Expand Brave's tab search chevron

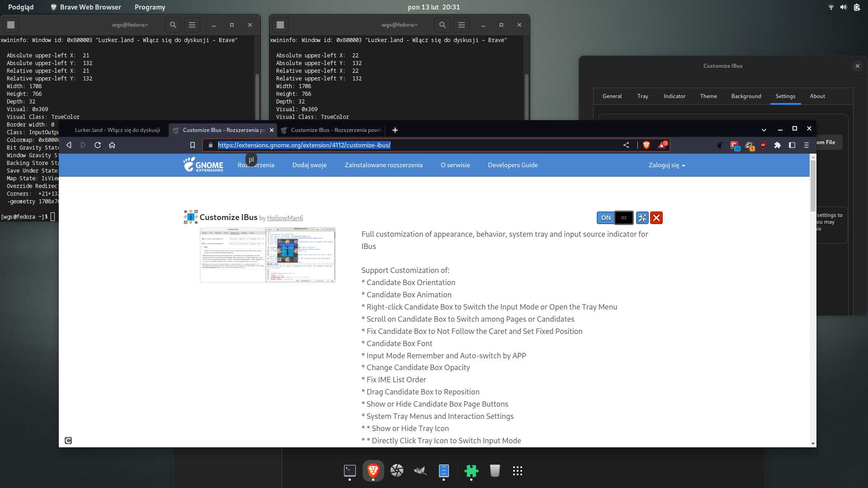764,130
